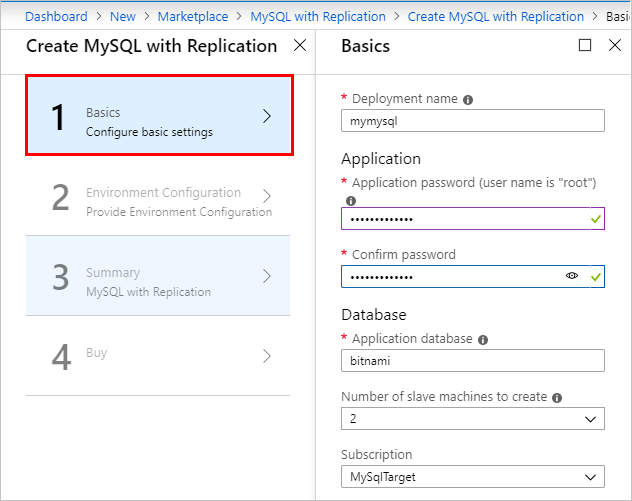Image resolution: width=632 pixels, height=501 pixels.
Task: Open the Marketplace breadcrumb link
Action: 194,16
